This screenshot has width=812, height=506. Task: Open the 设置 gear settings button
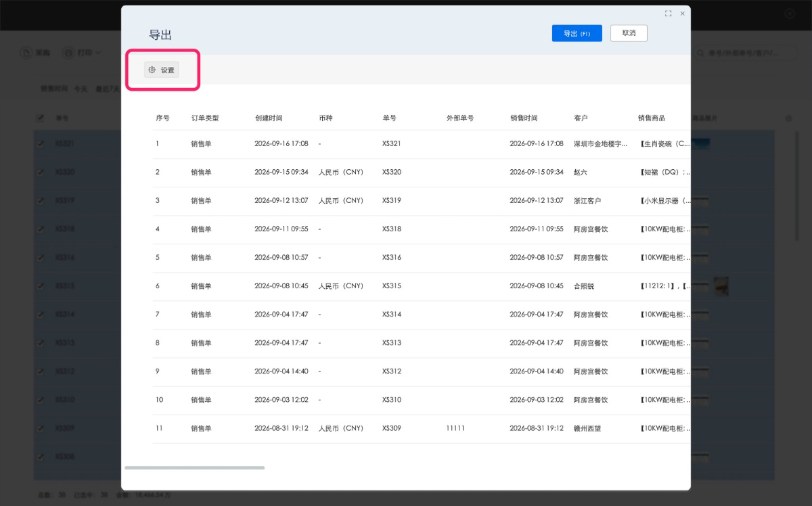pos(162,70)
